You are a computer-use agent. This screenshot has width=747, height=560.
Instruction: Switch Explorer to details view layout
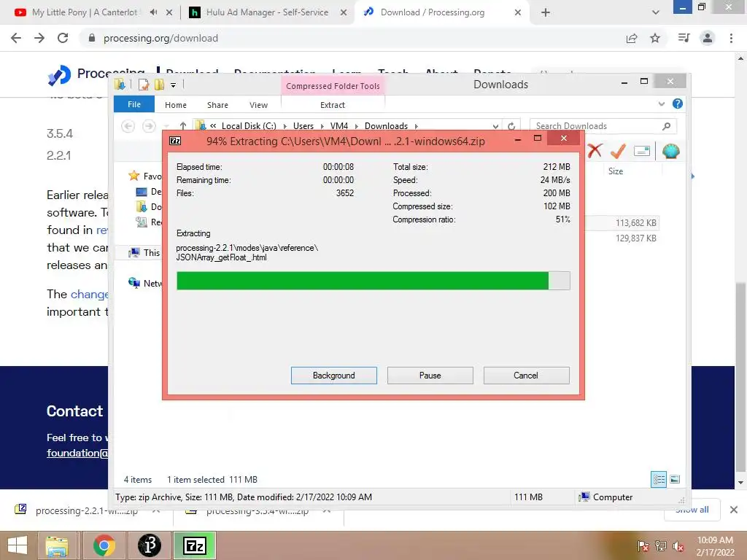click(659, 479)
